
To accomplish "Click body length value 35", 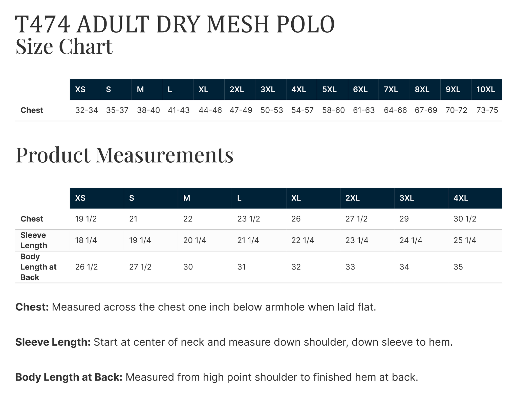I will (x=458, y=267).
